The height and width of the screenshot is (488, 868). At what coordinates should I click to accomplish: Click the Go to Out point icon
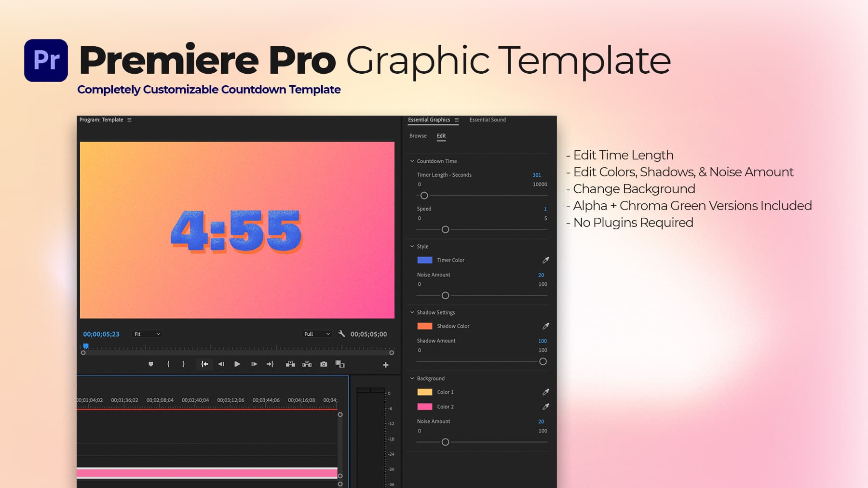pos(270,364)
